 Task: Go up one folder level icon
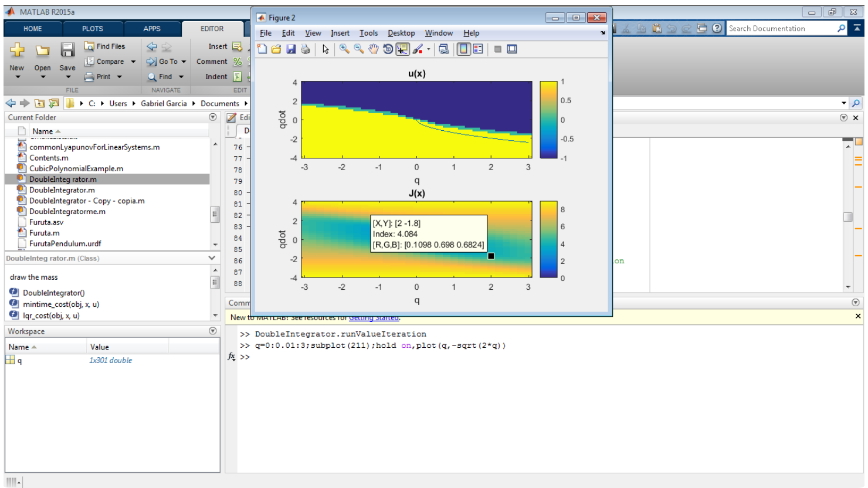click(39, 103)
